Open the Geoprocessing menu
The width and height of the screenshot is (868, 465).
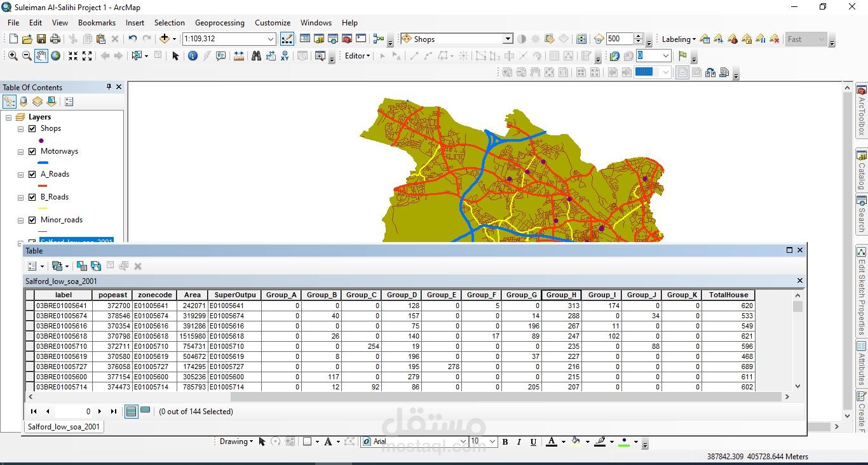tap(219, 22)
